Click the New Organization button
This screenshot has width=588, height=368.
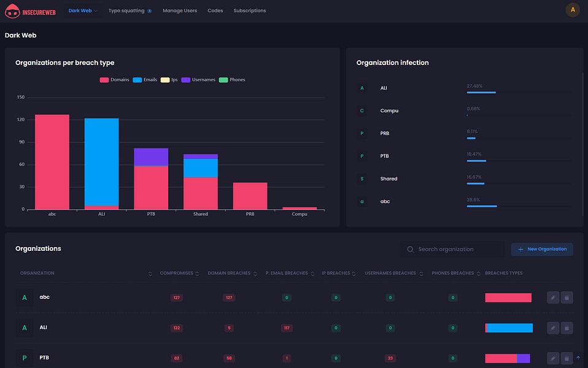point(542,249)
